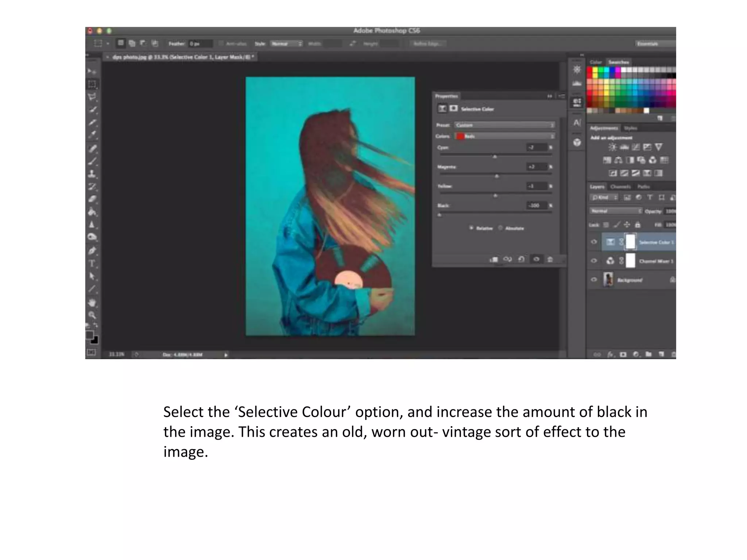Open the layer blend mode Normal dropdown
The height and width of the screenshot is (560, 747).
pos(616,211)
